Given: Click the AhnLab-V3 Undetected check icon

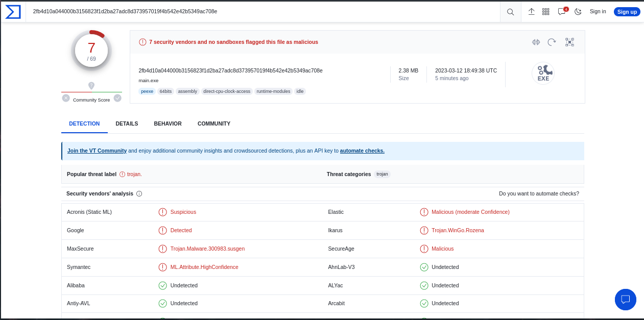Looking at the screenshot, I should pyautogui.click(x=424, y=267).
